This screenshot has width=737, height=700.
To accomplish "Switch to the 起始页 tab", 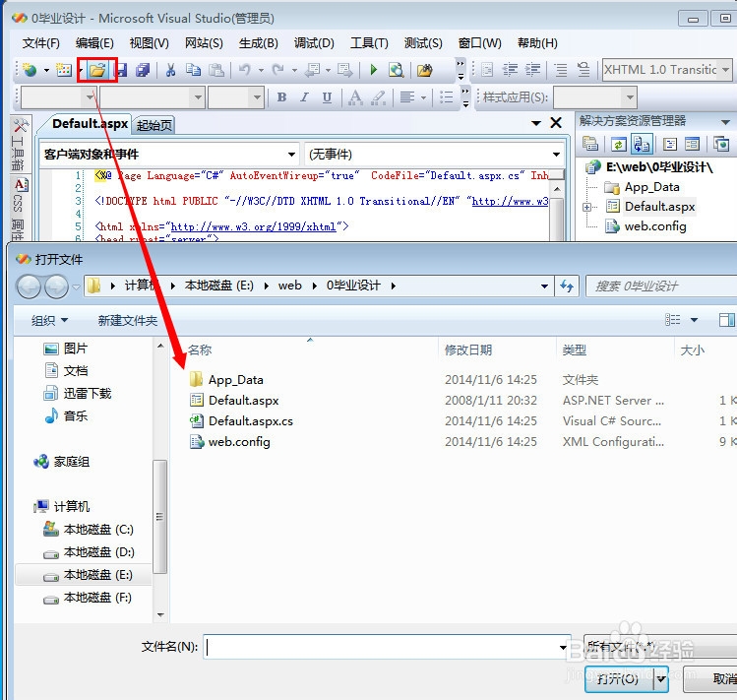I will point(154,126).
